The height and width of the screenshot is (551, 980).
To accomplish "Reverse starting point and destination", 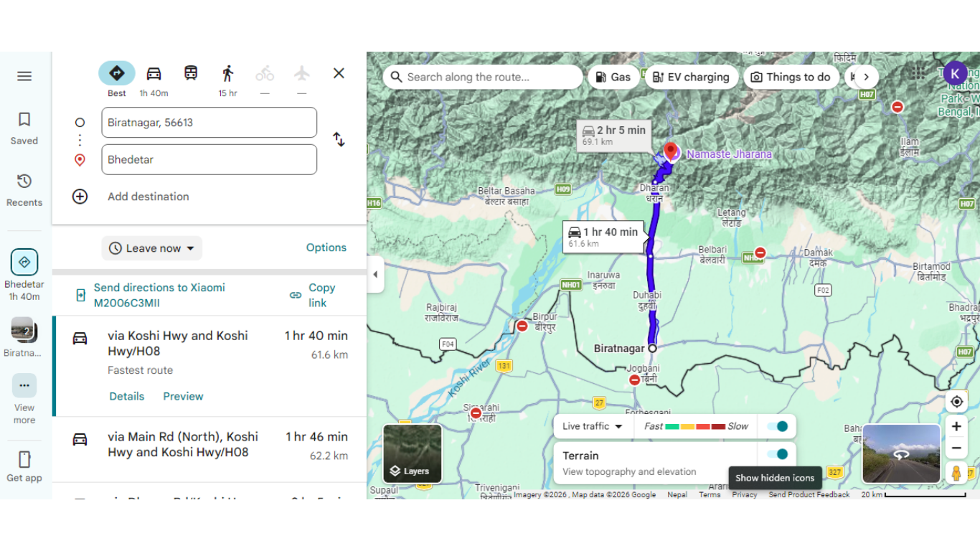I will pyautogui.click(x=339, y=139).
